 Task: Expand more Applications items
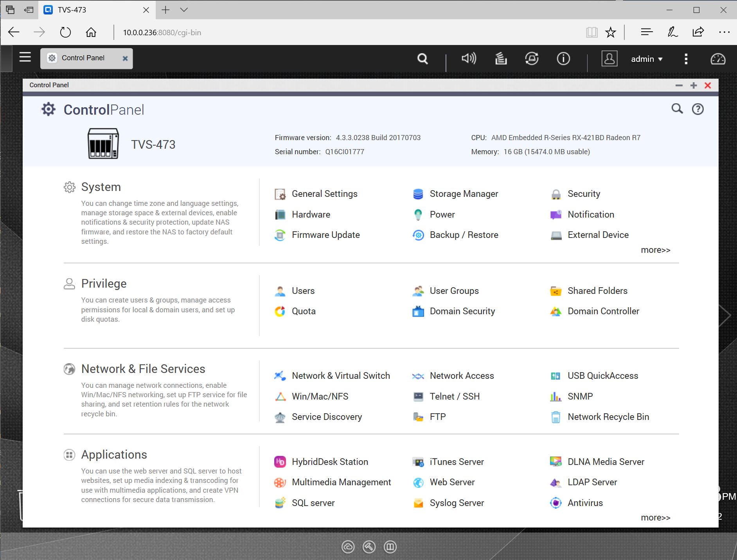pos(655,518)
